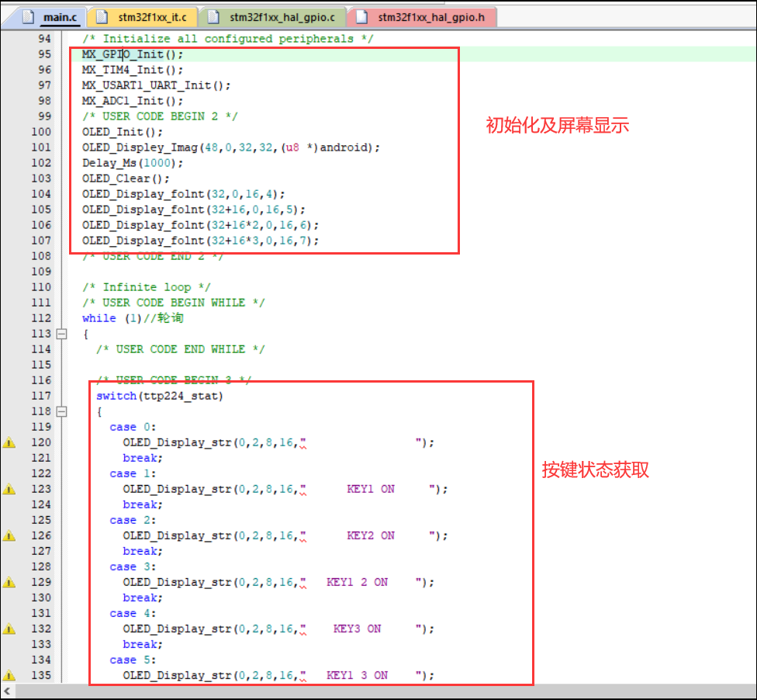Click on MX_GPIO_Init() call at line 95
The image size is (757, 700).
pyautogui.click(x=133, y=54)
